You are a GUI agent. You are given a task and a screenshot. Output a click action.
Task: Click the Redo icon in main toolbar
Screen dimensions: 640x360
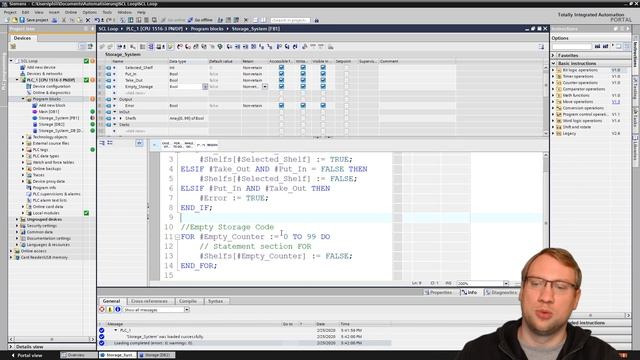[x=109, y=20]
